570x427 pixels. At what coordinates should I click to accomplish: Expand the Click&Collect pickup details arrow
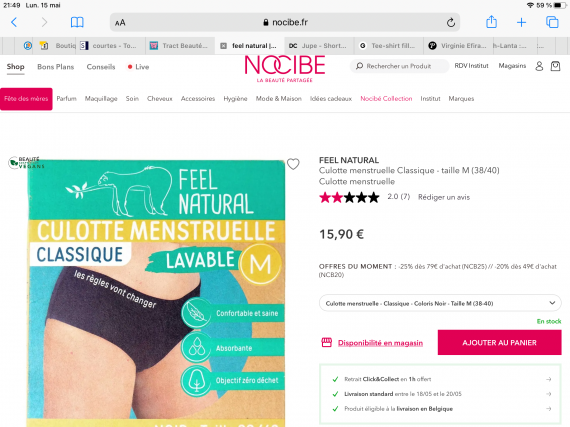[x=549, y=379]
